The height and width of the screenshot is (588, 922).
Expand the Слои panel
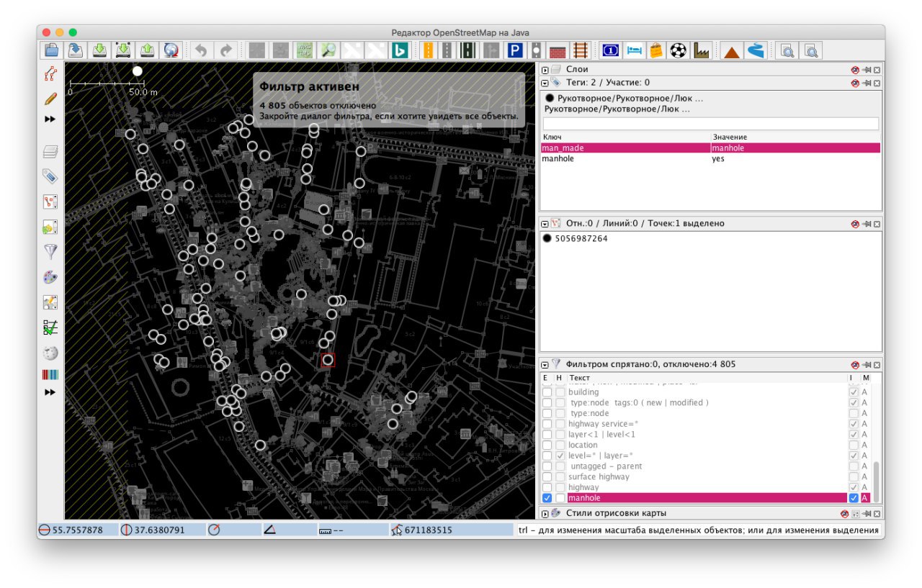coord(545,70)
